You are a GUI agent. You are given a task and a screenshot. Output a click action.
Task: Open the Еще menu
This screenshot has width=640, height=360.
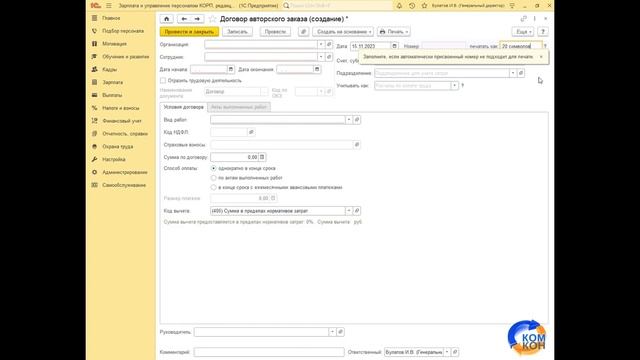tap(523, 31)
